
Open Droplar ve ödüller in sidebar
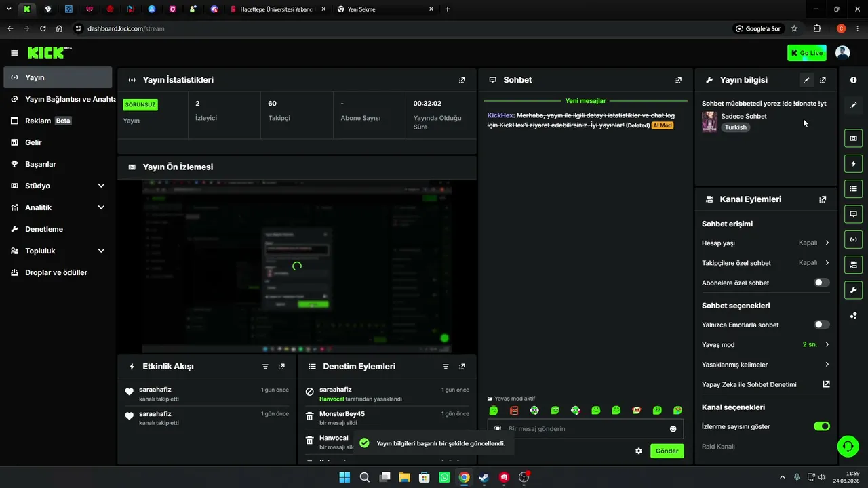pyautogui.click(x=58, y=272)
